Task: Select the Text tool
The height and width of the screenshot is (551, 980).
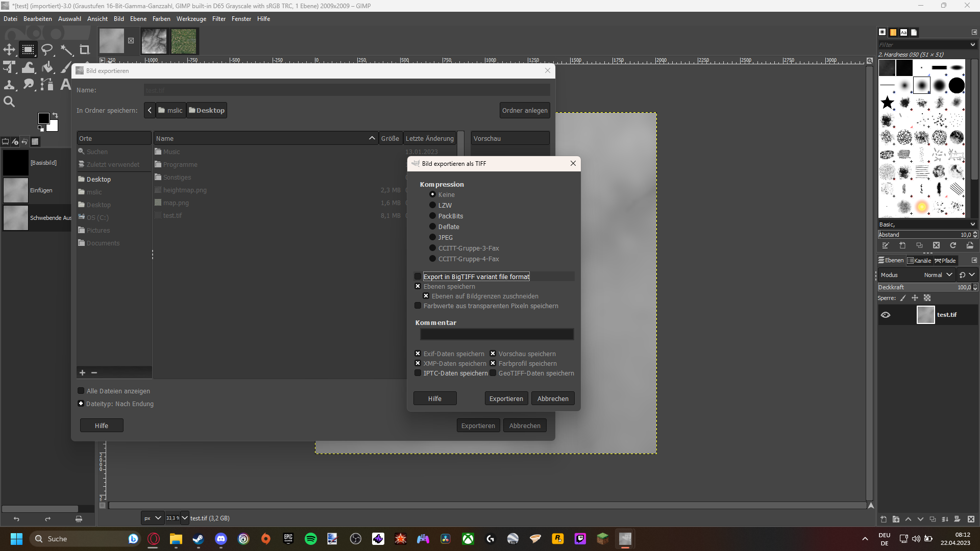Action: [65, 84]
